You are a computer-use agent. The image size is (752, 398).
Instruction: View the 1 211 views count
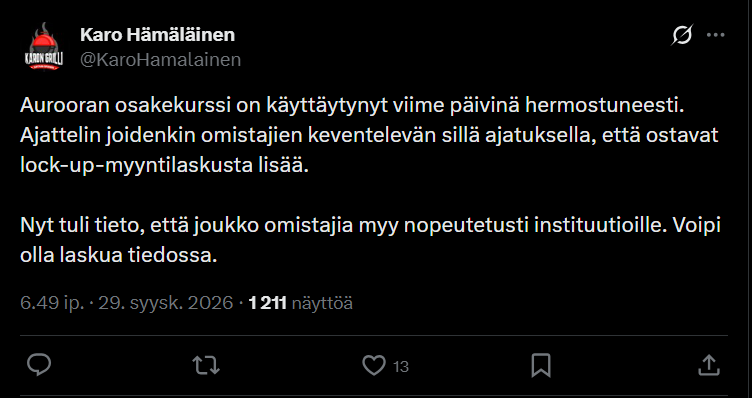point(268,303)
